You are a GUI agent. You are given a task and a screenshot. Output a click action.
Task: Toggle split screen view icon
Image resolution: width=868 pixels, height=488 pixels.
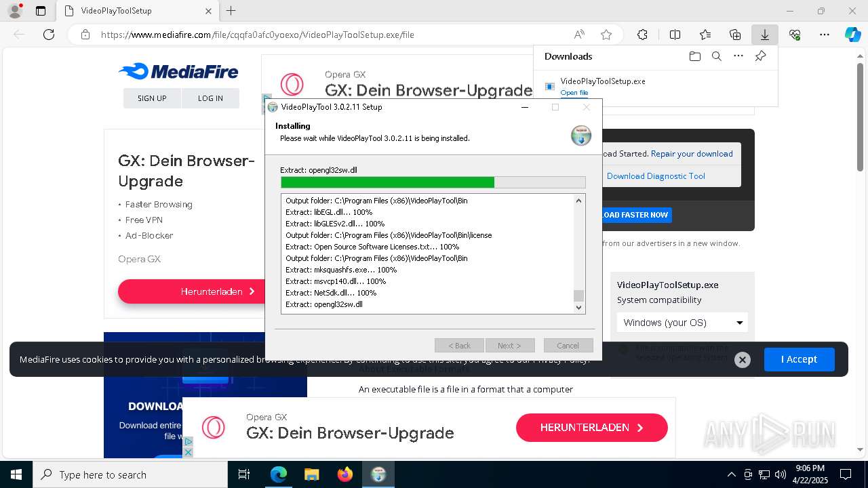click(675, 35)
